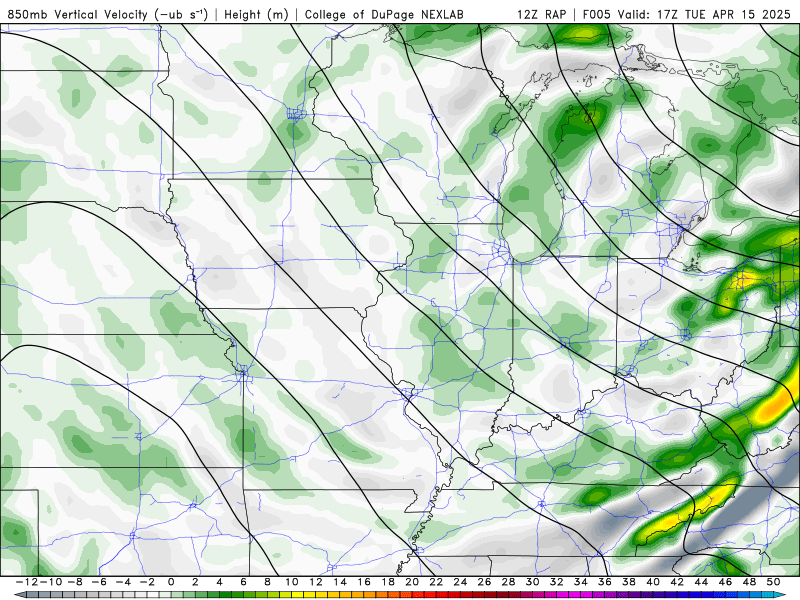This screenshot has height=600, width=800.
Task: Click 'Valid: 17Z TUE APR 15 2025' text
Action: 704,14
